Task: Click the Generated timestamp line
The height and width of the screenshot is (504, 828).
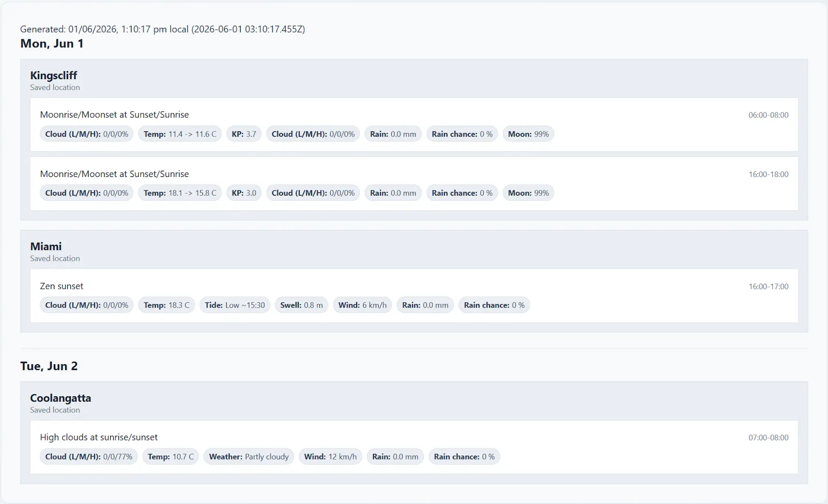Action: click(162, 29)
